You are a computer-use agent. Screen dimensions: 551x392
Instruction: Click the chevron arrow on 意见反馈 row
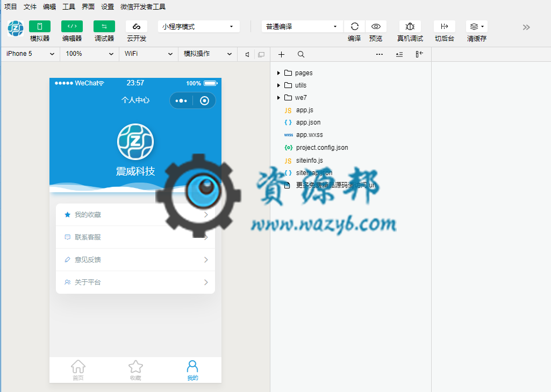206,260
